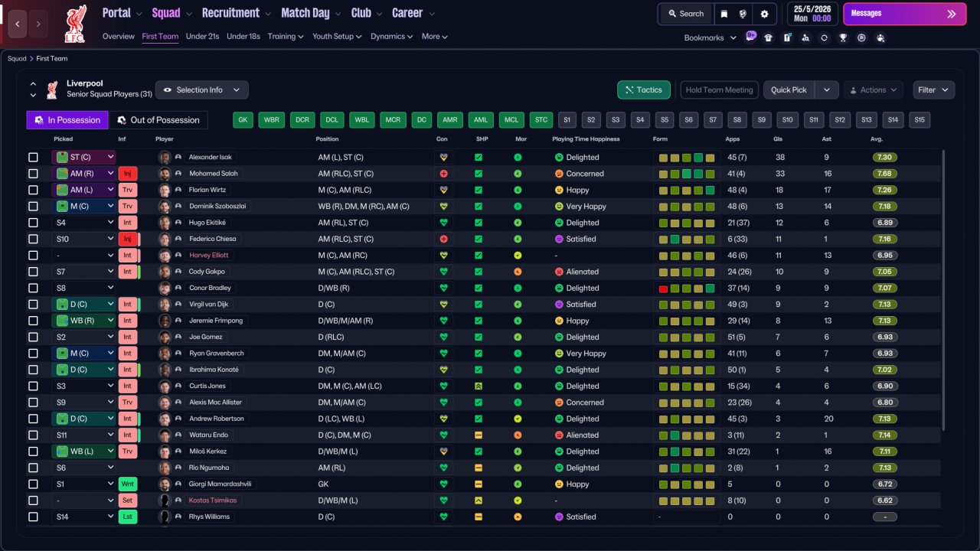Click the Trv badge for Florian Wirtz

(128, 190)
